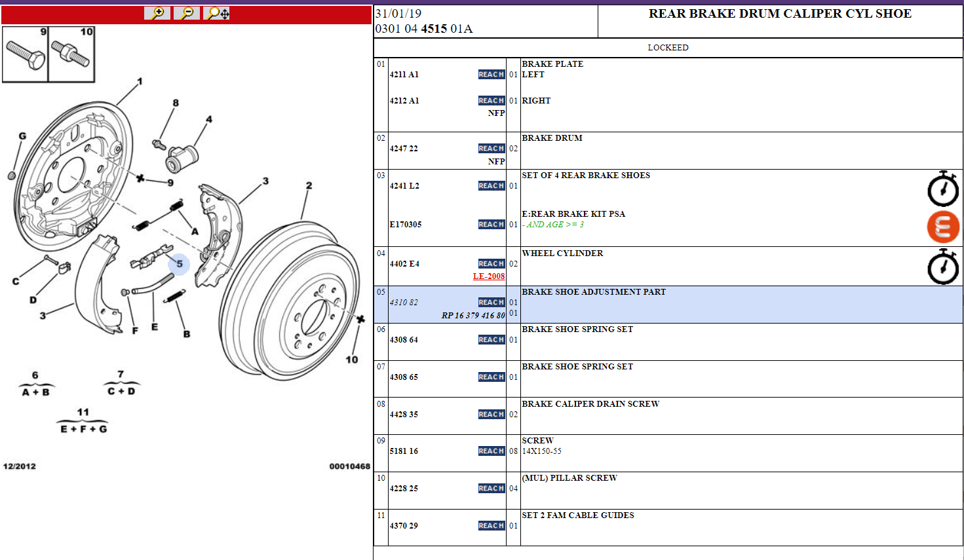Viewport: 964px width, 560px height.
Task: Select the WHEEL CYLINDER description
Action: [562, 253]
